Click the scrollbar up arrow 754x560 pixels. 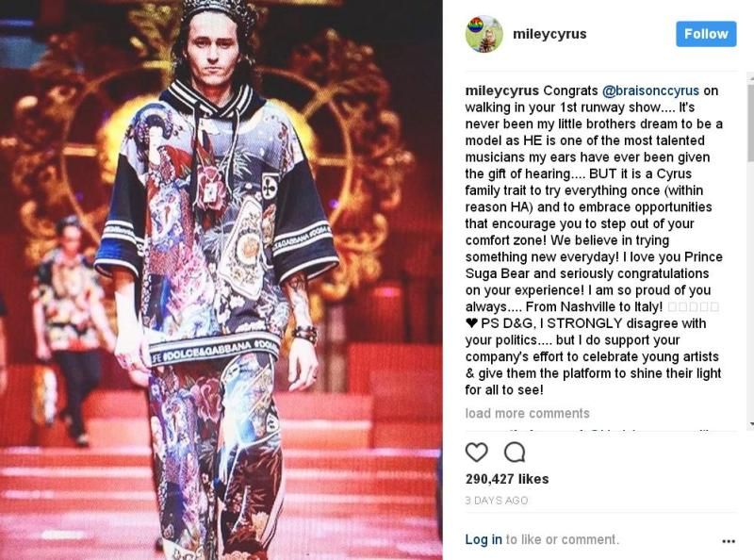[x=751, y=76]
